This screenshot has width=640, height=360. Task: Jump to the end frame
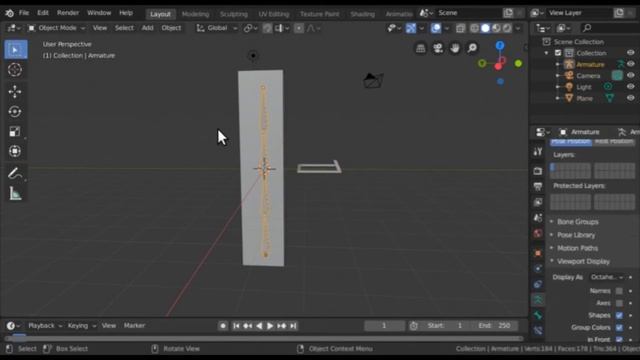coord(293,326)
